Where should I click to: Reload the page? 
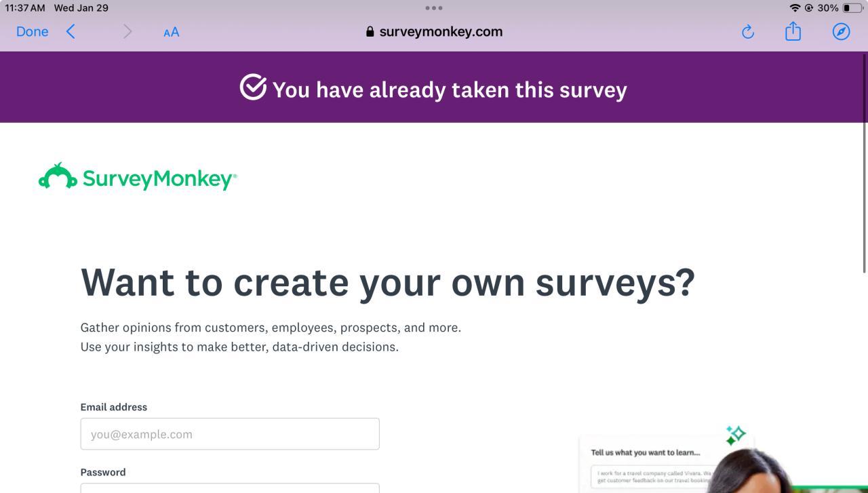click(747, 32)
